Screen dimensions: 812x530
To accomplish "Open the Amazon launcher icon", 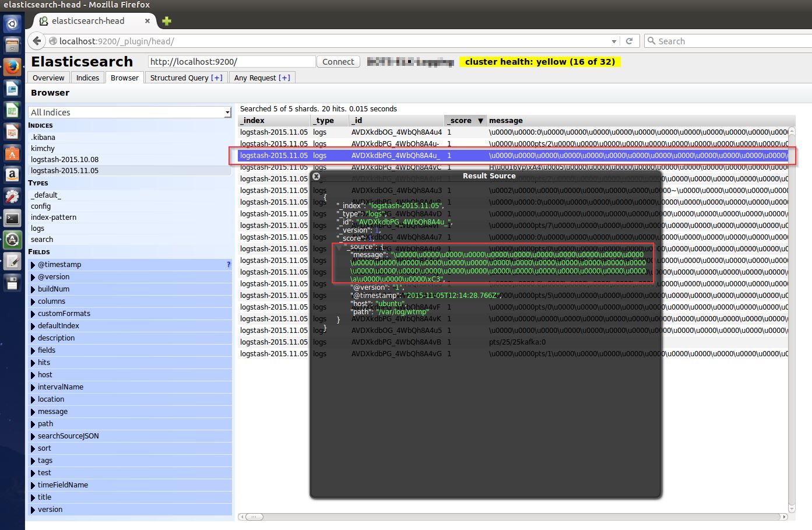I will tap(12, 174).
